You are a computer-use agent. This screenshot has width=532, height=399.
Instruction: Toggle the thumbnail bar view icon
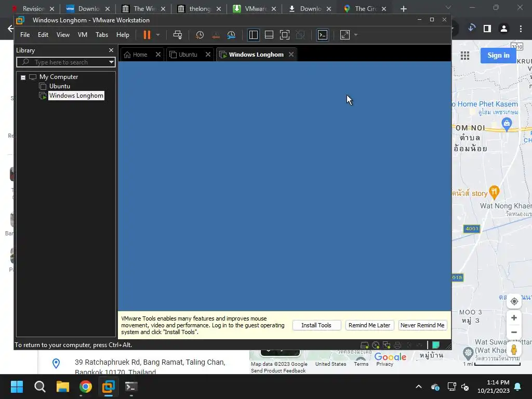(x=269, y=35)
